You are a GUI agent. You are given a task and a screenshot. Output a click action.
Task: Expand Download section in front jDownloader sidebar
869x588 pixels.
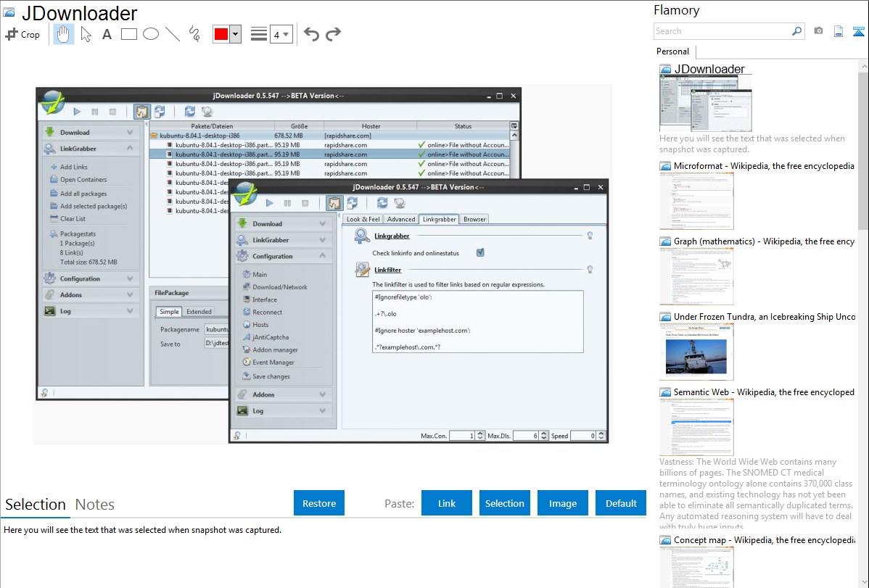click(x=283, y=223)
